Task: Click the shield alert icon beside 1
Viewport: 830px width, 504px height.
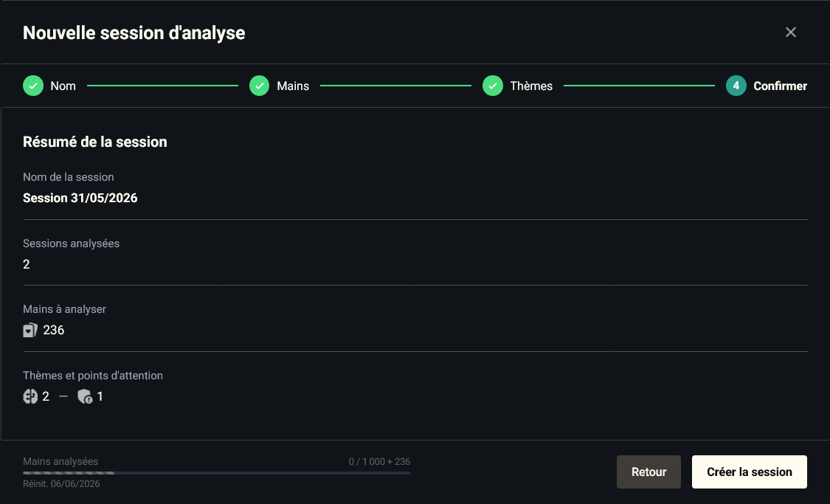Action: tap(85, 396)
